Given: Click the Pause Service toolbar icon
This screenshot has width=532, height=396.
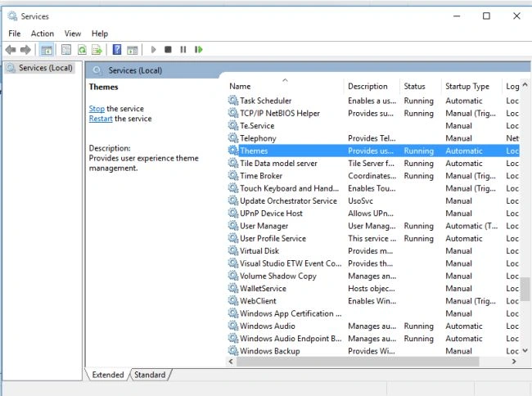Looking at the screenshot, I should click(183, 49).
